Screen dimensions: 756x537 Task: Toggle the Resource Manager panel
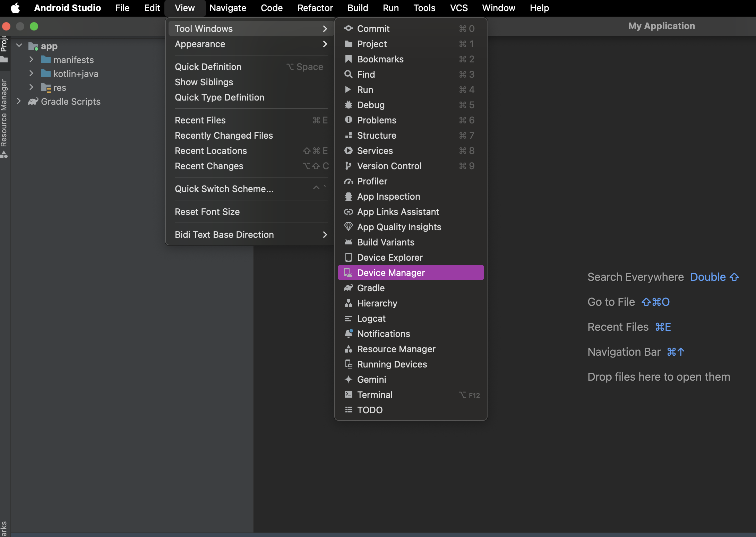click(x=396, y=348)
